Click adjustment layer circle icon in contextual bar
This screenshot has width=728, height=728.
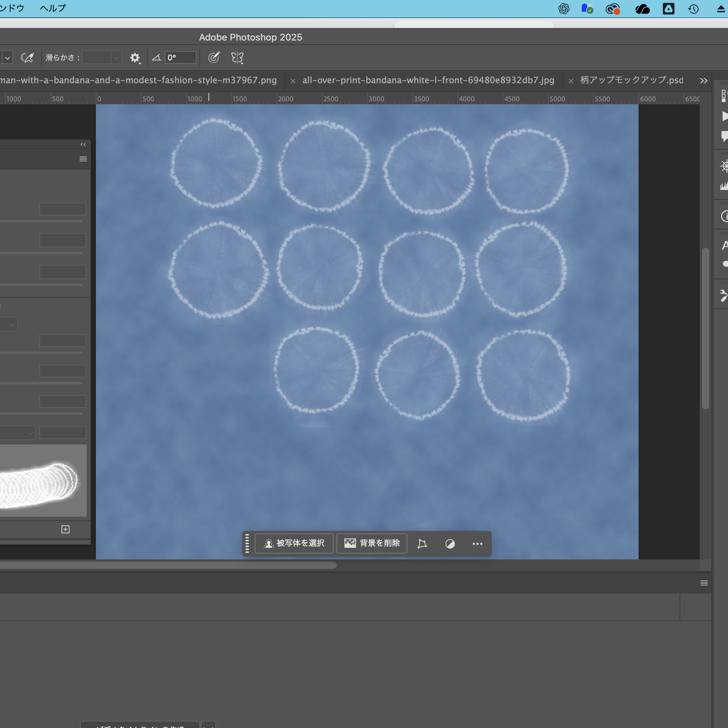[x=450, y=544]
